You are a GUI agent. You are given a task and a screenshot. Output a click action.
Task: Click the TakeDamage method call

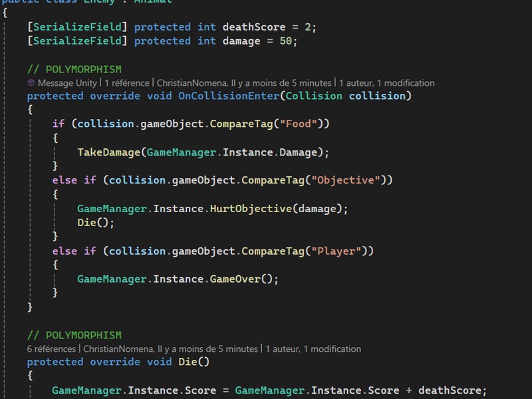coord(108,152)
